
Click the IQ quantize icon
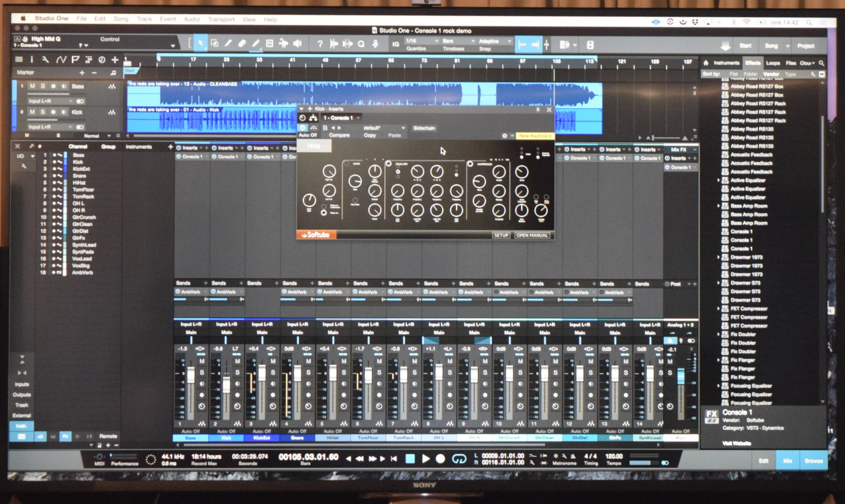click(x=396, y=44)
